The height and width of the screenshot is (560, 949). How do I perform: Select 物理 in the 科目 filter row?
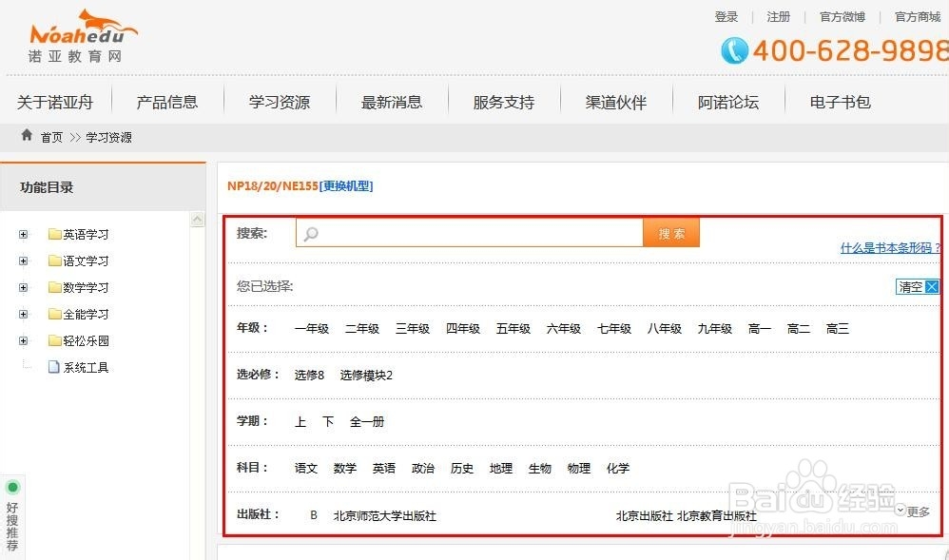pyautogui.click(x=578, y=468)
